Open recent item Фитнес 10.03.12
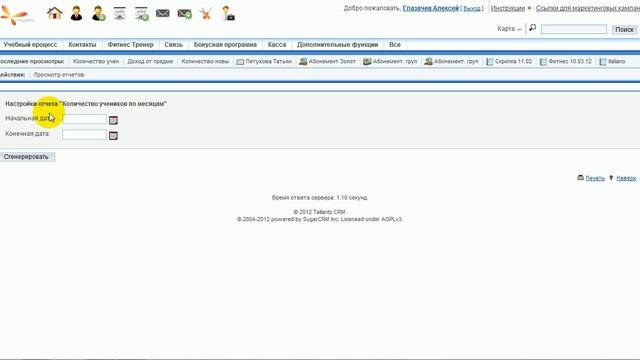Screen dimensions: 640x360 tap(565, 61)
